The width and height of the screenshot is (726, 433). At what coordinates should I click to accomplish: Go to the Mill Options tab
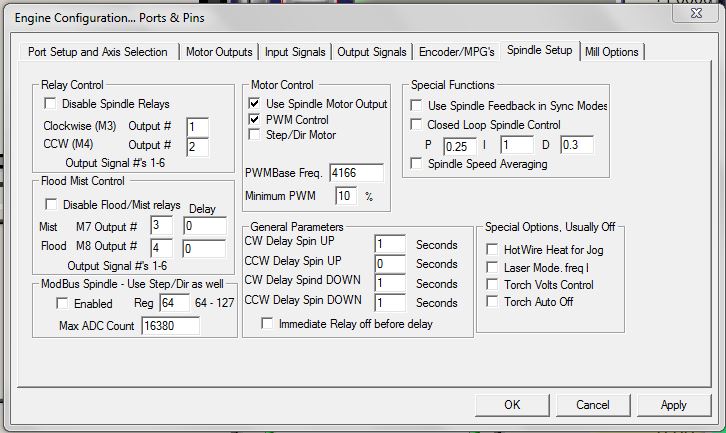611,52
